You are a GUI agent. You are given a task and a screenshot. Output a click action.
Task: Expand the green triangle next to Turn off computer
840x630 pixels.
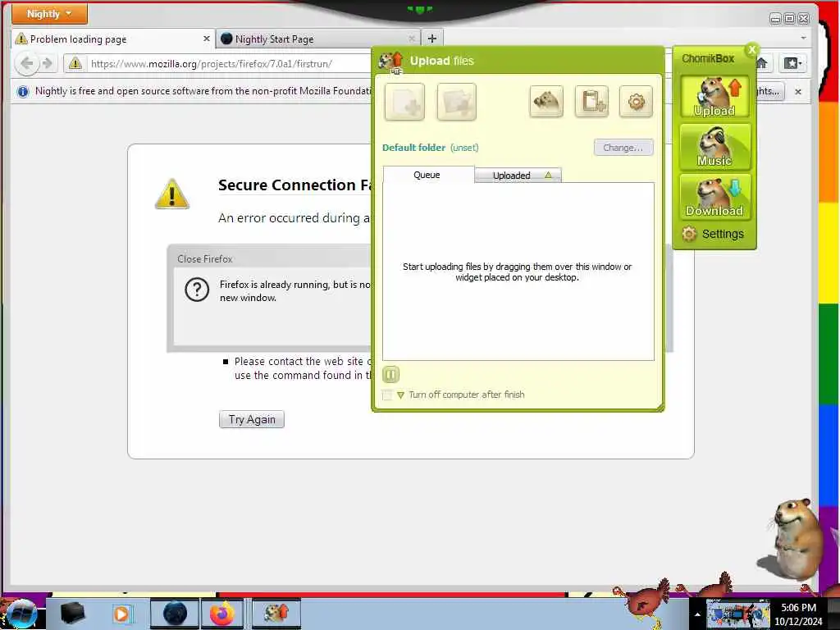coord(400,395)
